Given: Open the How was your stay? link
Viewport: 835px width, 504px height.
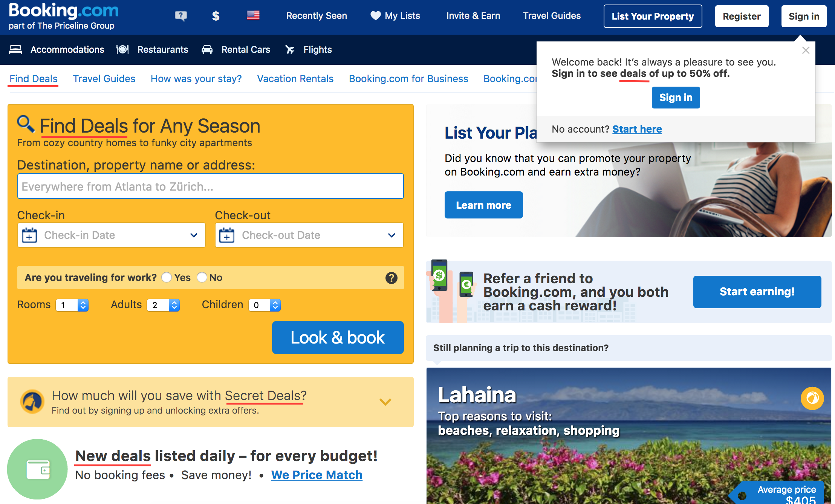Looking at the screenshot, I should 196,79.
